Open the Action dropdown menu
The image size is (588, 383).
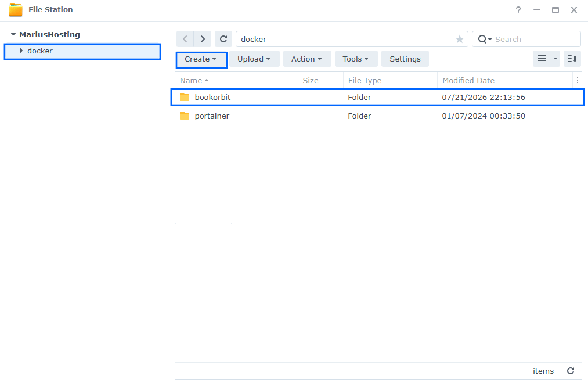tap(307, 59)
